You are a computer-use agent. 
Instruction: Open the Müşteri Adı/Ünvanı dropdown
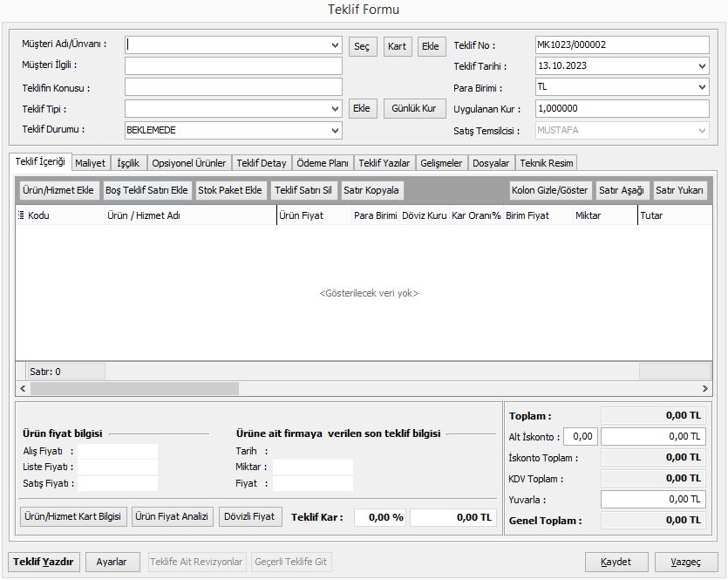336,45
